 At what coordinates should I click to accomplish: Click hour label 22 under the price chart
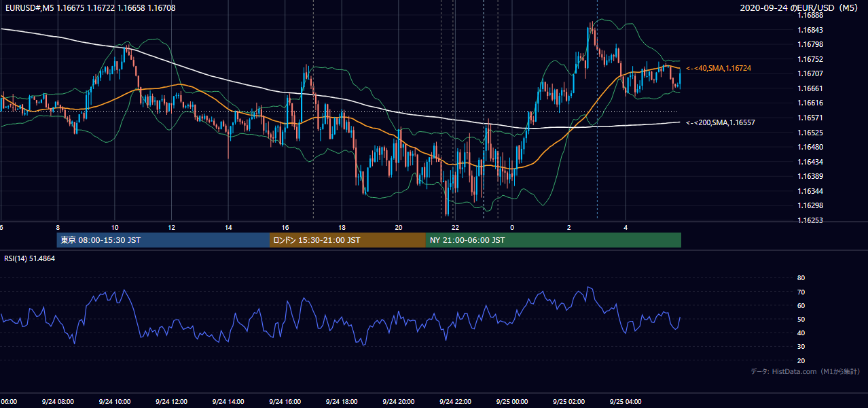455,227
